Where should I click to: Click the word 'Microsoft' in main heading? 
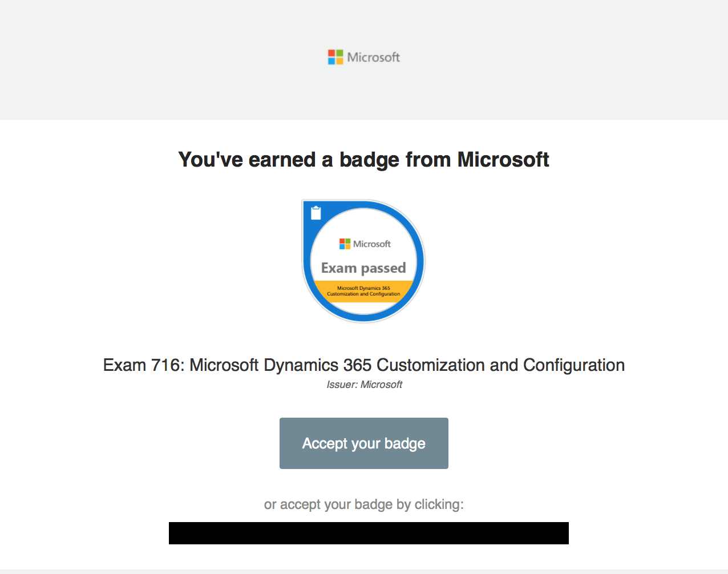(503, 160)
